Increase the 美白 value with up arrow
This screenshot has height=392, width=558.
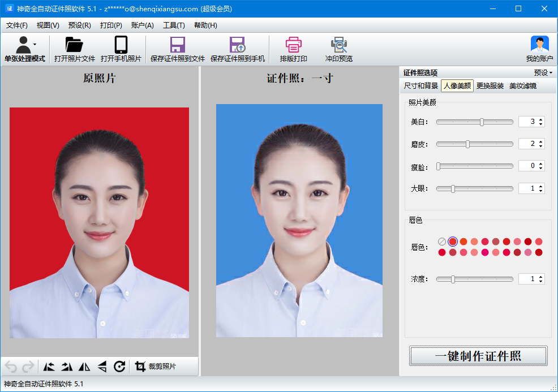pos(541,119)
